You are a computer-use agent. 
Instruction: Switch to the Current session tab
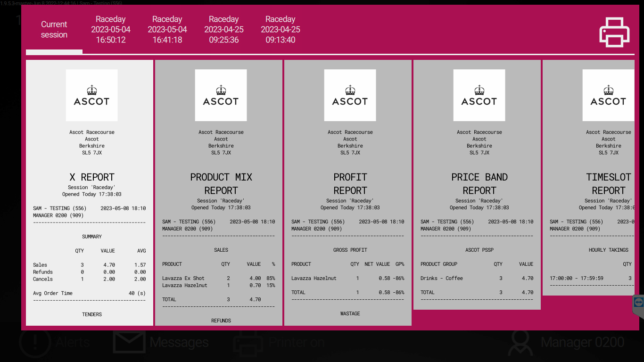coord(54,30)
